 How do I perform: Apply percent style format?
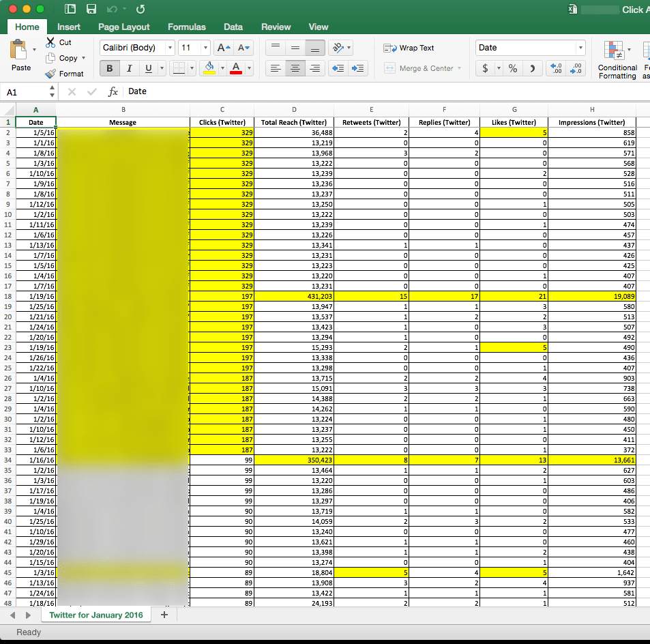tap(513, 68)
